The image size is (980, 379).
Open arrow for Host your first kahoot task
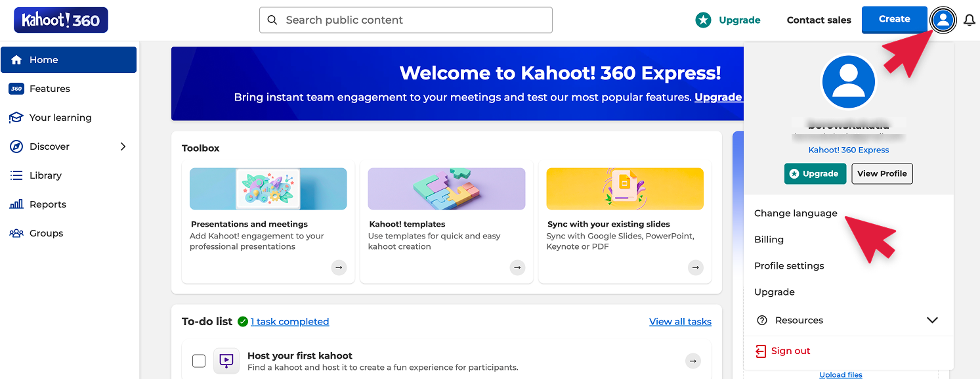[693, 361]
